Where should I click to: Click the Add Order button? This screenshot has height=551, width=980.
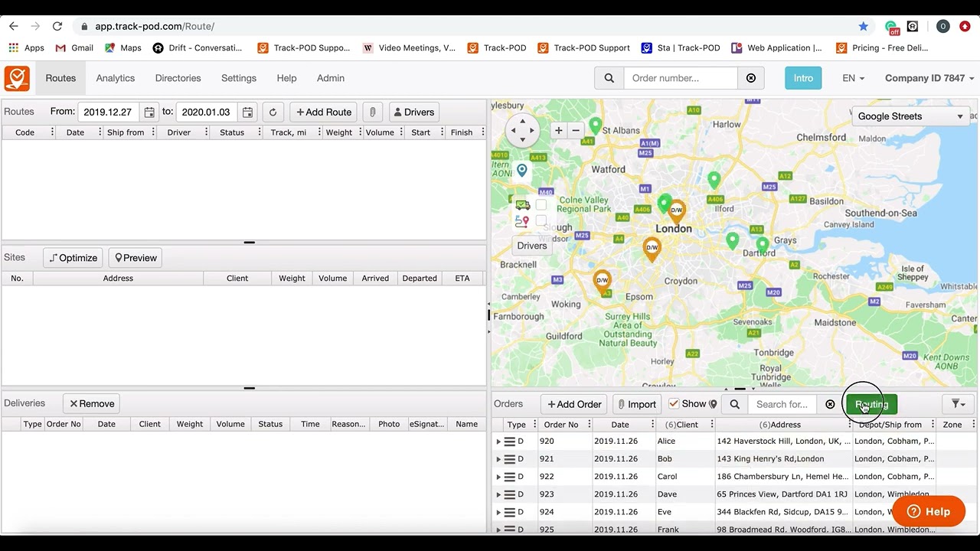574,404
